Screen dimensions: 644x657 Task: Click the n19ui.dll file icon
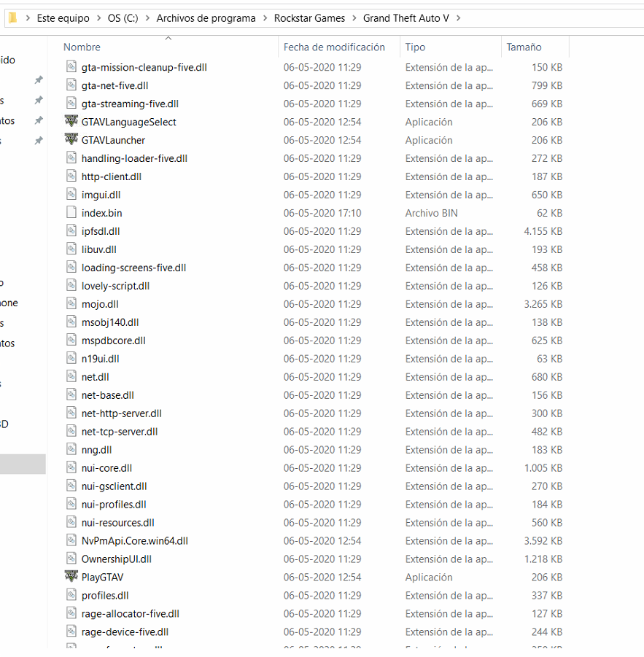click(71, 358)
